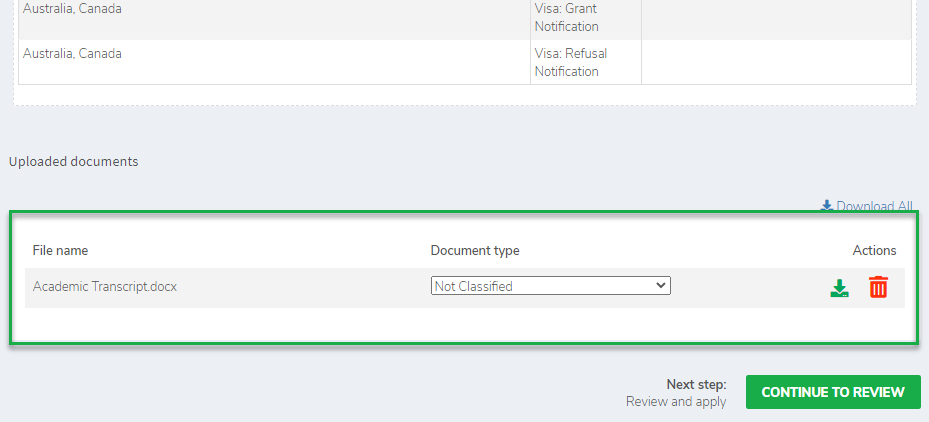This screenshot has height=422, width=929.
Task: Select the Visa: Grant Notification cell
Action: point(567,18)
